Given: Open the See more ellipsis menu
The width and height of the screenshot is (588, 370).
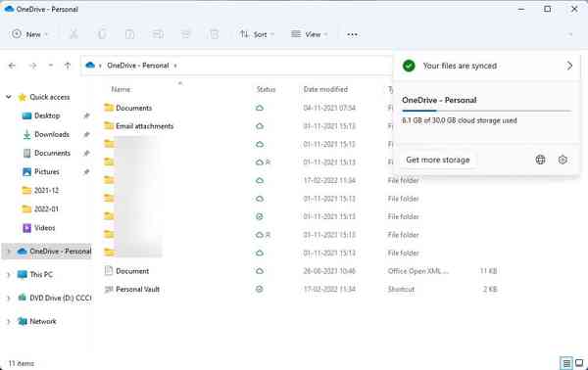Looking at the screenshot, I should click(x=352, y=34).
